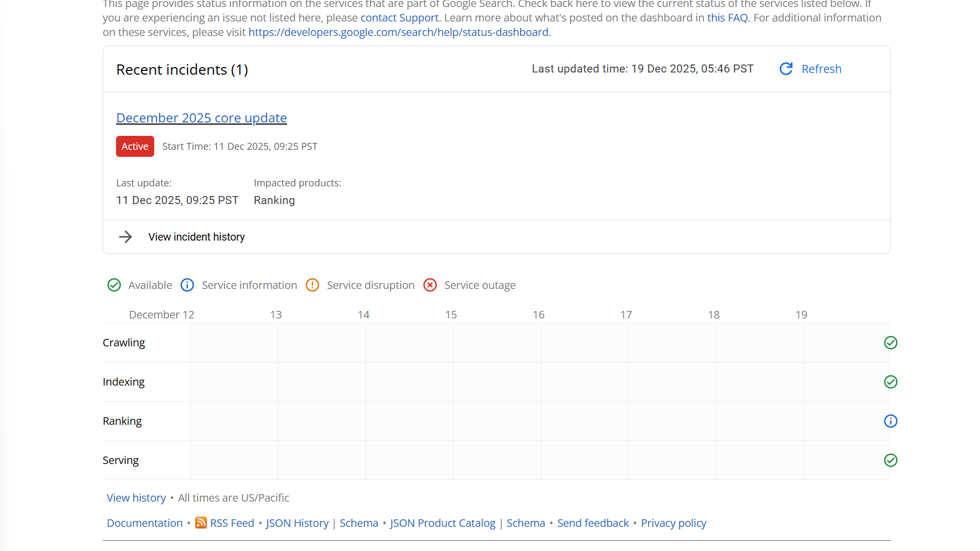Click the Crawling available status checkmark icon
This screenshot has height=551, width=980.
click(890, 343)
